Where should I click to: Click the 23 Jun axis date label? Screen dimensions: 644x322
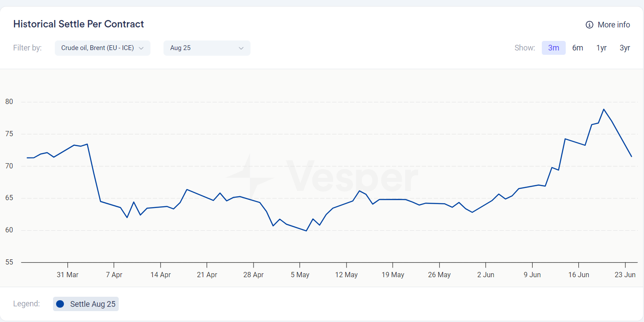(625, 275)
